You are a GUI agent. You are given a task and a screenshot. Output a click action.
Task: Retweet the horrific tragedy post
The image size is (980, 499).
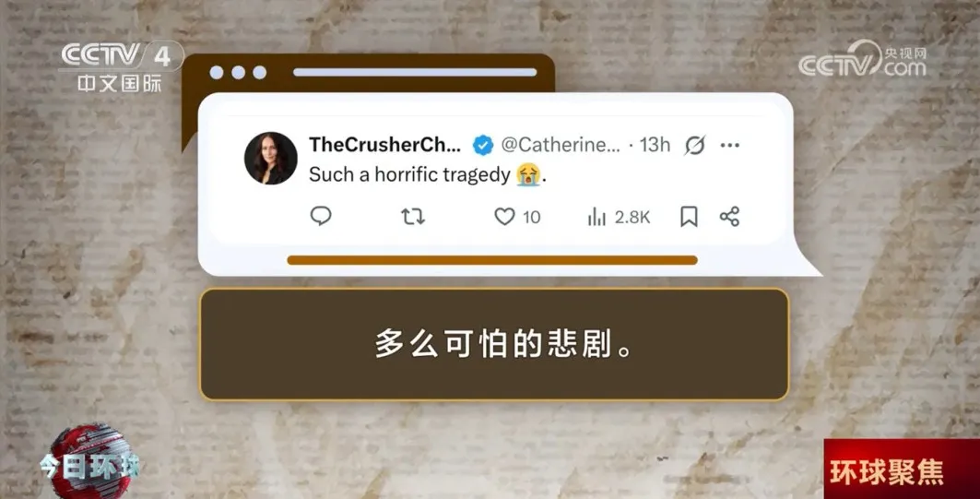click(412, 217)
